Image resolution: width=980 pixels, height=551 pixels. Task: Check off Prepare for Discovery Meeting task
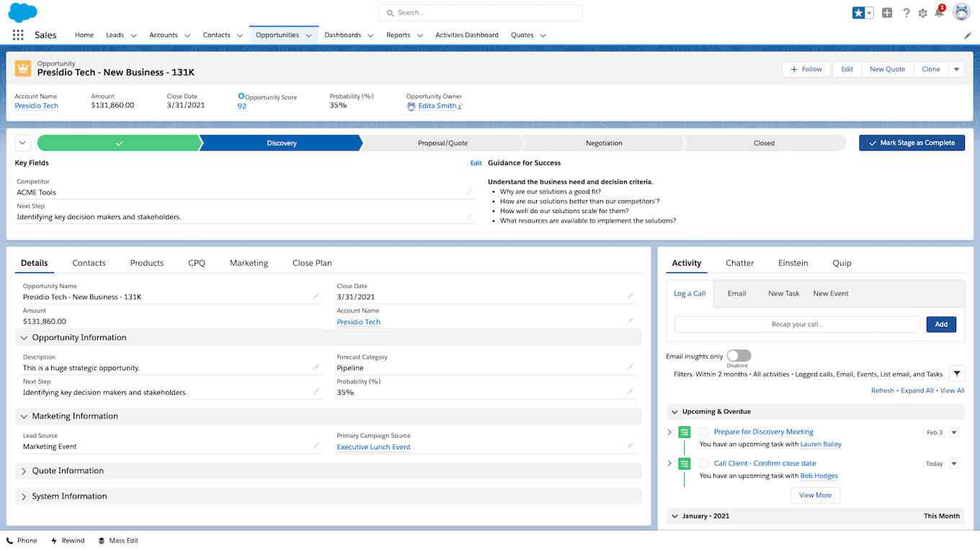click(704, 432)
